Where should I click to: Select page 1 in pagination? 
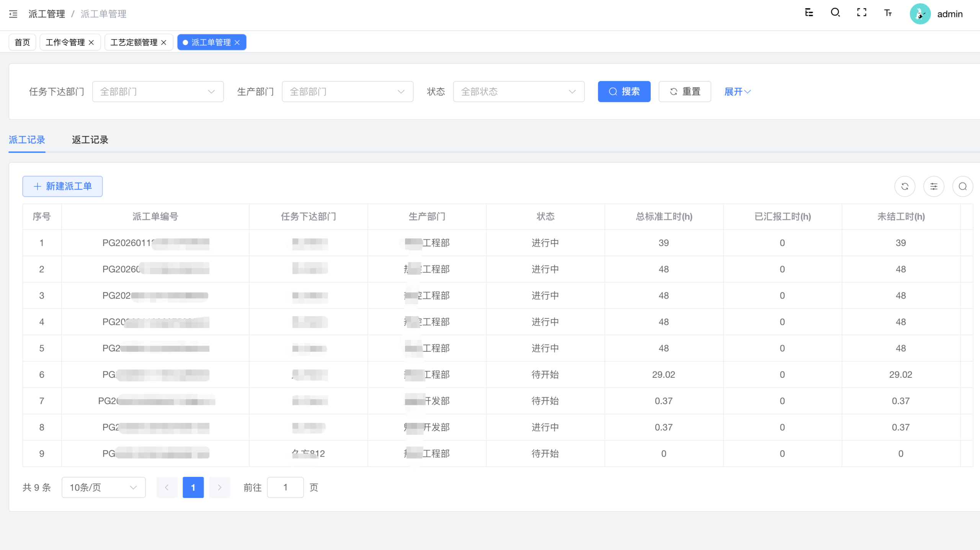[x=193, y=487]
